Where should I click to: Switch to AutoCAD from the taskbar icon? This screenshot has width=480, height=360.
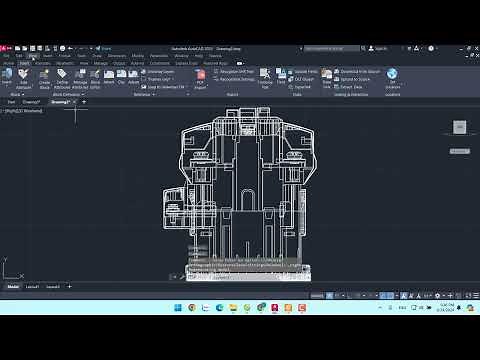pyautogui.click(x=275, y=308)
